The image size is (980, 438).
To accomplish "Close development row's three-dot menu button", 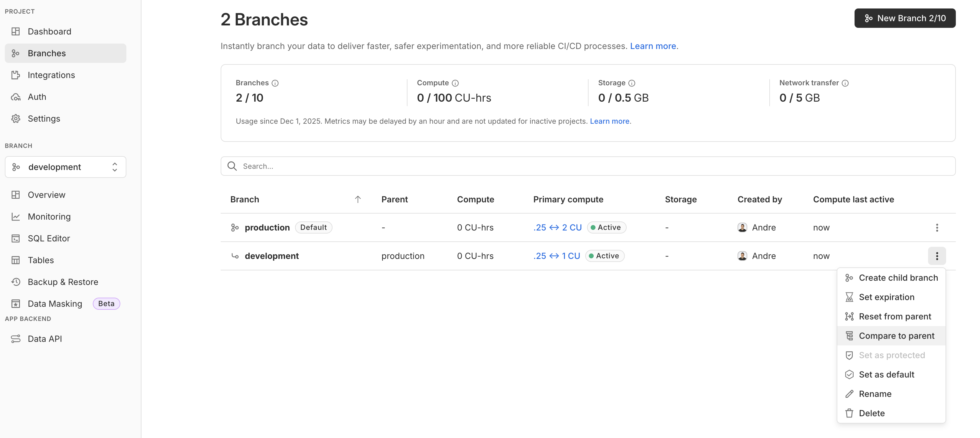I will pyautogui.click(x=937, y=256).
